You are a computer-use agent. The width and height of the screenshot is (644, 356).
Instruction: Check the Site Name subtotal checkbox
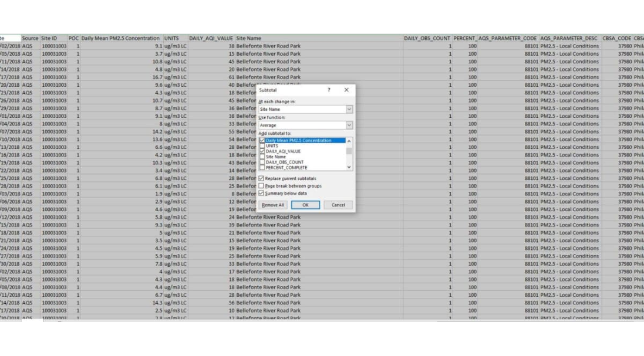(262, 157)
